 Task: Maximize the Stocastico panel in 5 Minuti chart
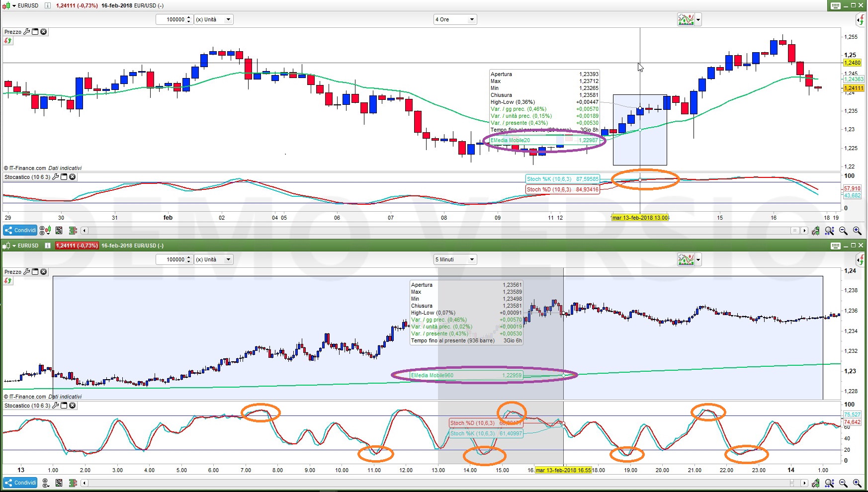click(x=64, y=406)
